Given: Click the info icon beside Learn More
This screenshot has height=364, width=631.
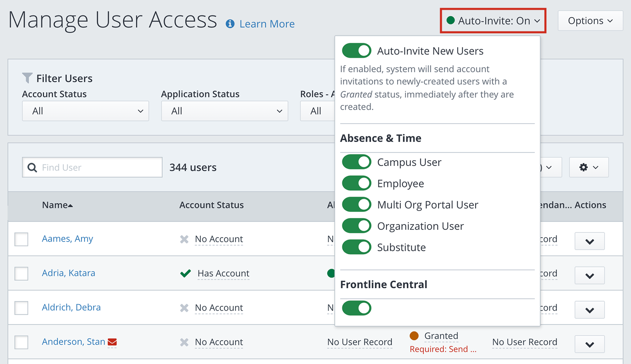Looking at the screenshot, I should pos(230,24).
